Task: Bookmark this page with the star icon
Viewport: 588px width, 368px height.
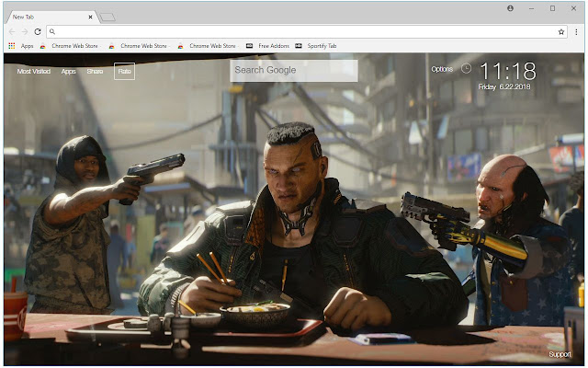Action: tap(561, 32)
